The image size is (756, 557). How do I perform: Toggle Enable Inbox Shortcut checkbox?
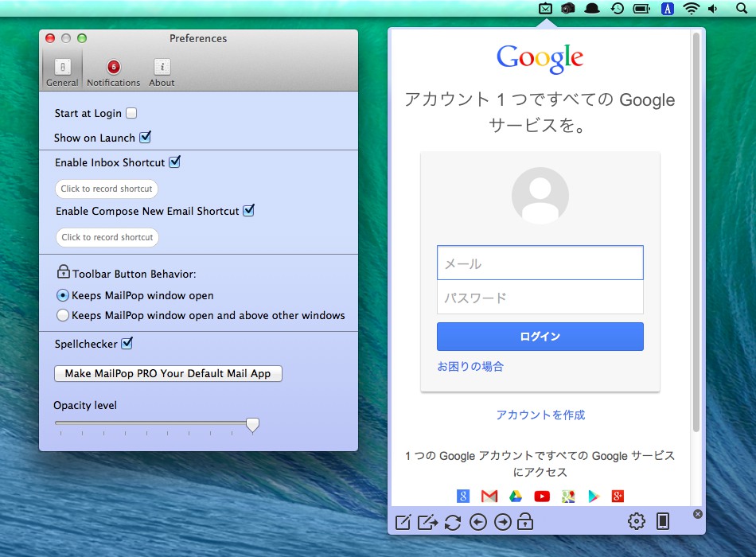[174, 162]
